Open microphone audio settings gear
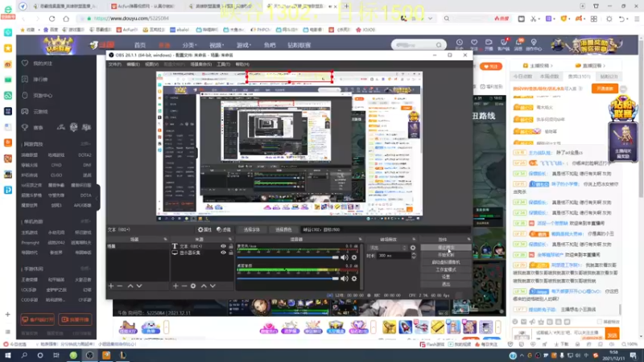 click(x=354, y=257)
